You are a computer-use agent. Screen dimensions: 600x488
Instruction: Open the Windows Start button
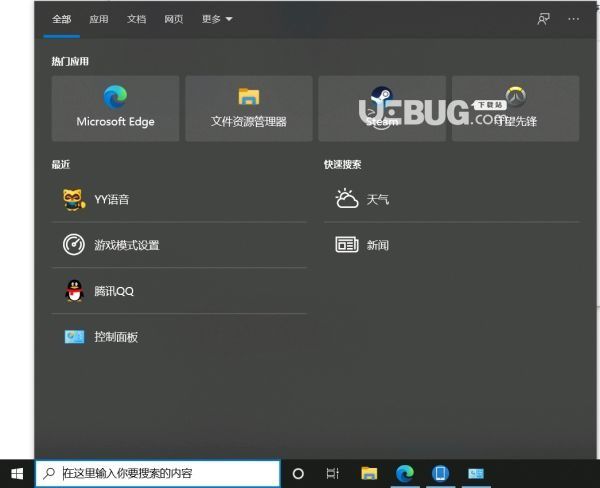point(17,474)
